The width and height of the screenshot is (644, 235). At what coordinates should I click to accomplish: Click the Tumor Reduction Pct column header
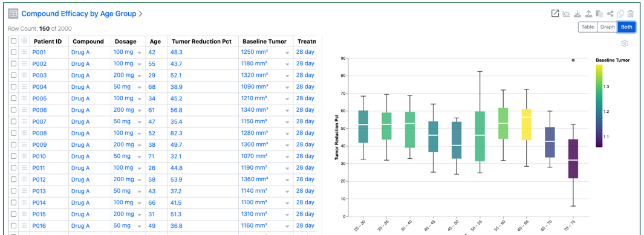pyautogui.click(x=201, y=42)
